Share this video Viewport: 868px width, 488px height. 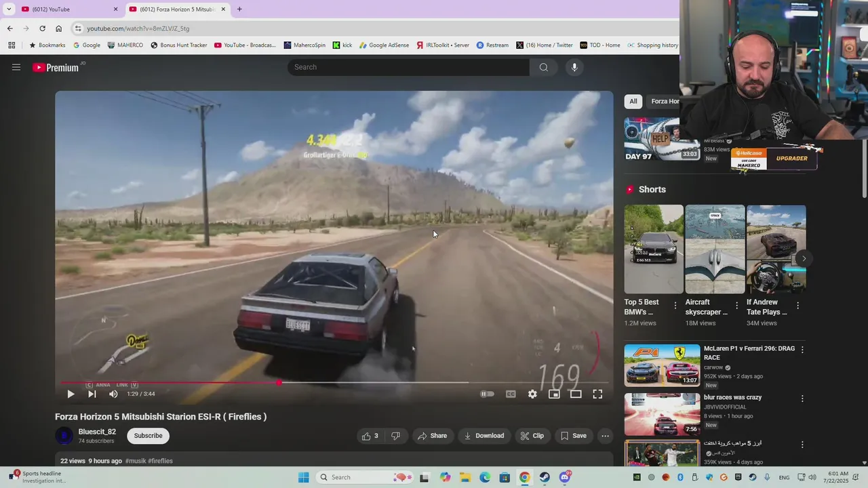(x=432, y=436)
